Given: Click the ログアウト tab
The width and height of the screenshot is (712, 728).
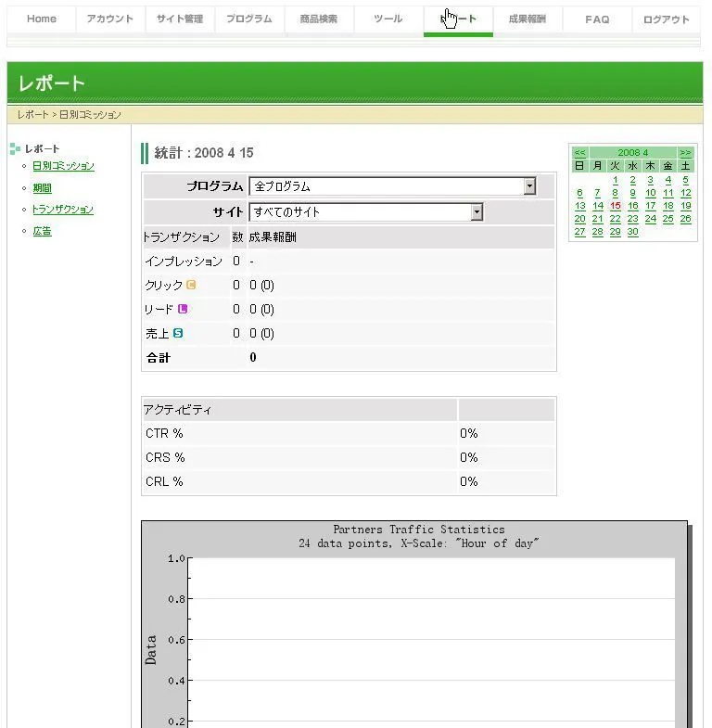Looking at the screenshot, I should coord(667,19).
